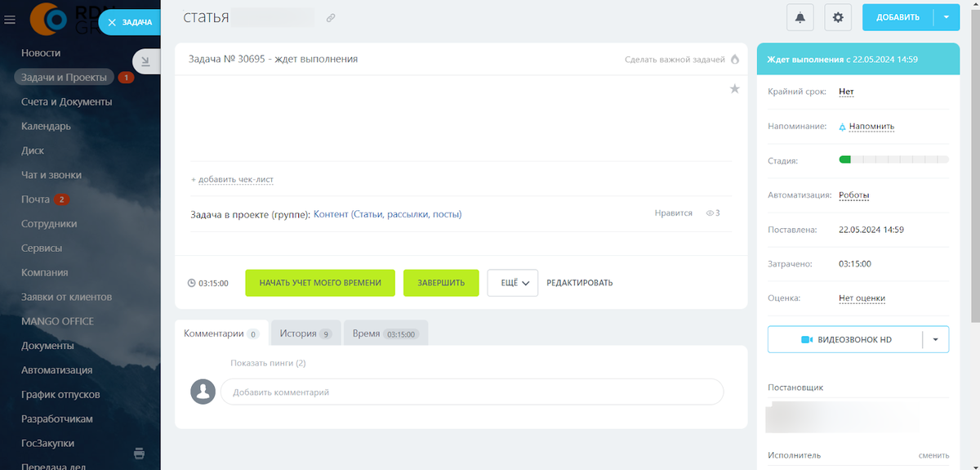Switch to Комментарии tab
The image size is (980, 470).
pos(221,333)
